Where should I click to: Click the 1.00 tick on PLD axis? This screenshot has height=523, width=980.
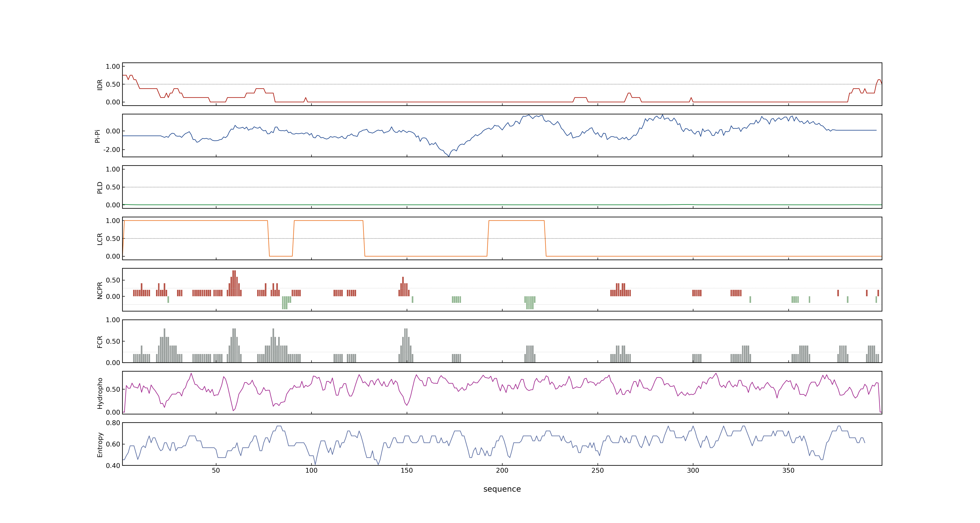point(113,169)
